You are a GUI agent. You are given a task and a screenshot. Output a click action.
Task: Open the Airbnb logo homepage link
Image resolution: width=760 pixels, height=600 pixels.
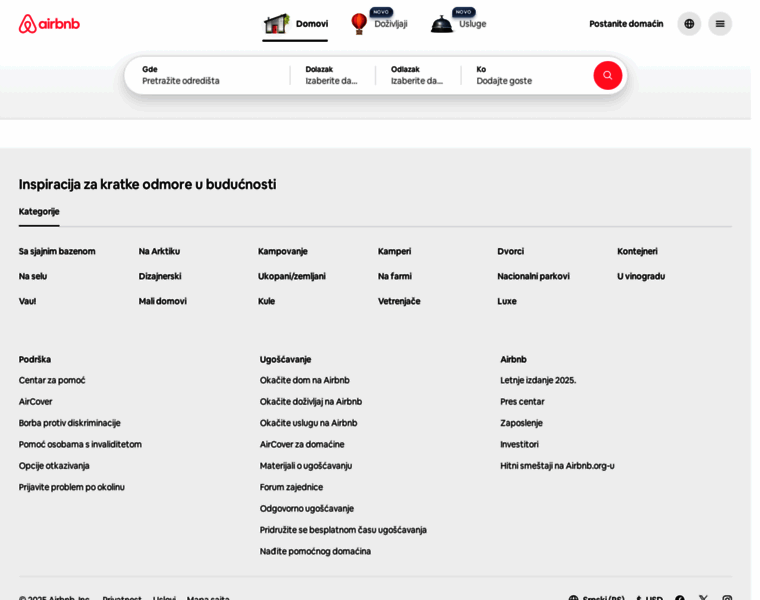49,24
